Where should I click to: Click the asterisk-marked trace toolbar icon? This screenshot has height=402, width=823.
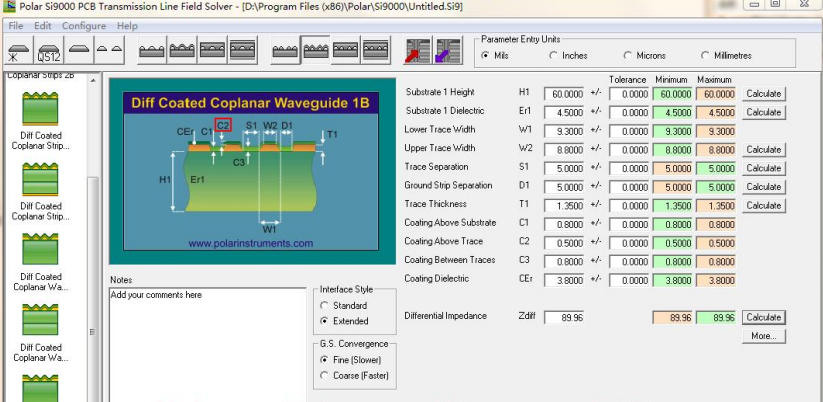point(19,51)
